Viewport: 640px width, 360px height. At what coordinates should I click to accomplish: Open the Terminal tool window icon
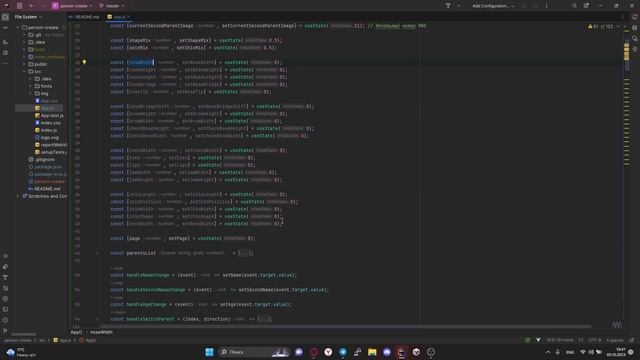(5, 309)
